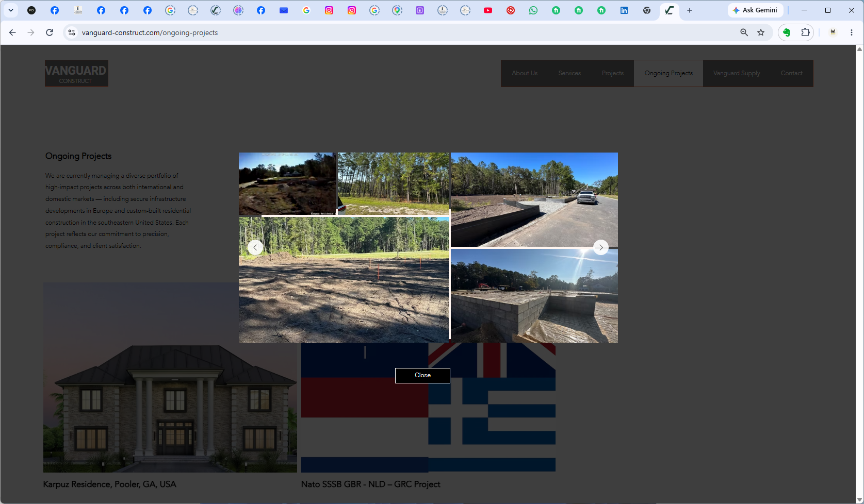Viewport: 864px width, 504px height.
Task: Select the truck on road photo thumbnail
Action: coord(534,199)
